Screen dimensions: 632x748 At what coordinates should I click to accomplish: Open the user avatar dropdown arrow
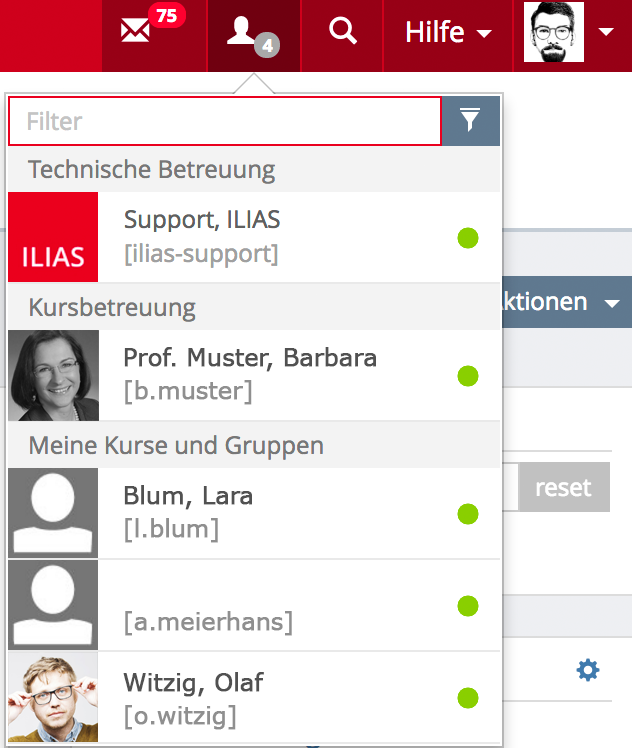click(x=606, y=32)
